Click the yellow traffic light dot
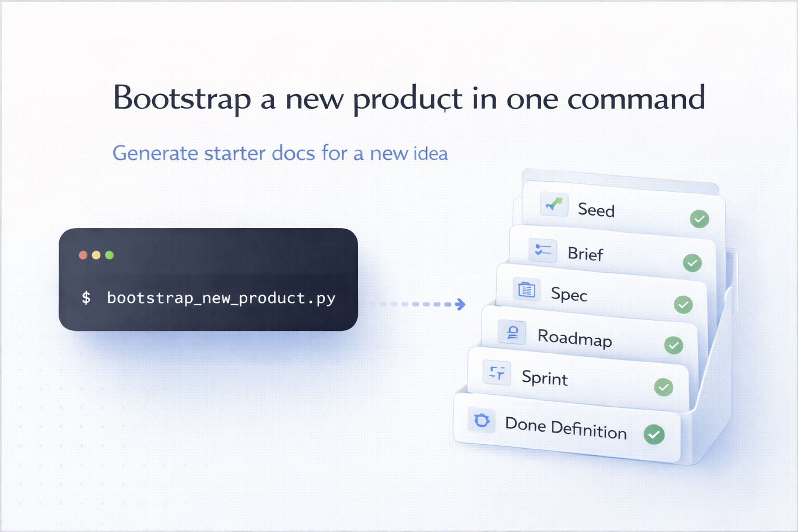 click(96, 255)
